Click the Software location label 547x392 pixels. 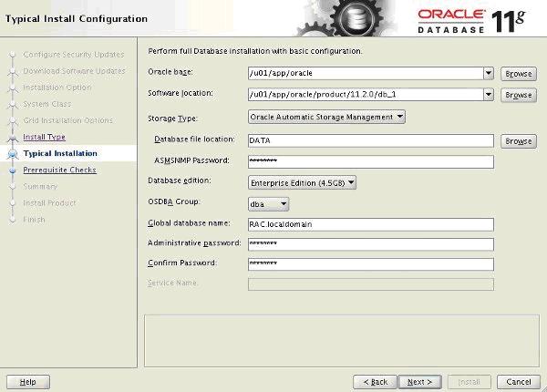181,93
